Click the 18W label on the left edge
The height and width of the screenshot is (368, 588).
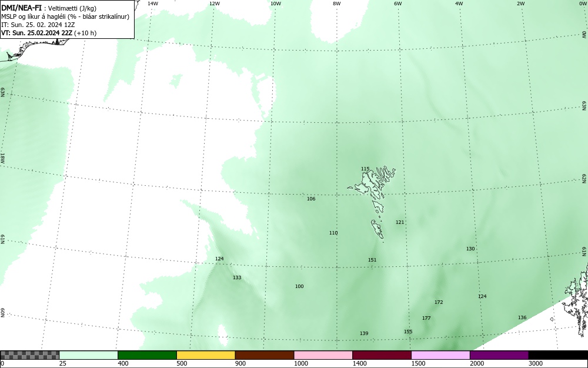[x=2, y=158]
